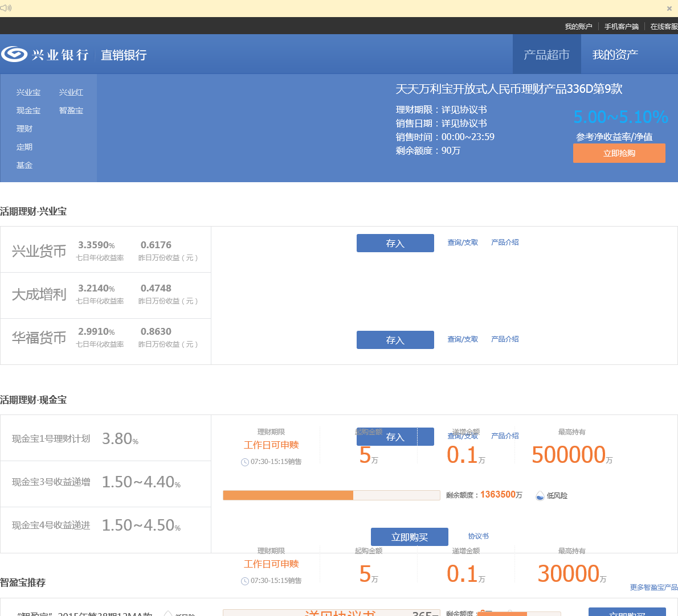Open 产品介绍 link in 现金宝 section

tap(505, 436)
